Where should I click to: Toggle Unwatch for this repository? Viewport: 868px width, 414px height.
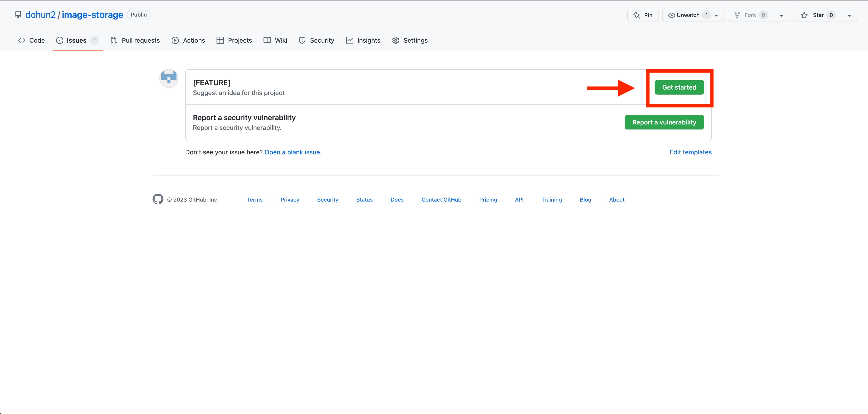pyautogui.click(x=687, y=15)
